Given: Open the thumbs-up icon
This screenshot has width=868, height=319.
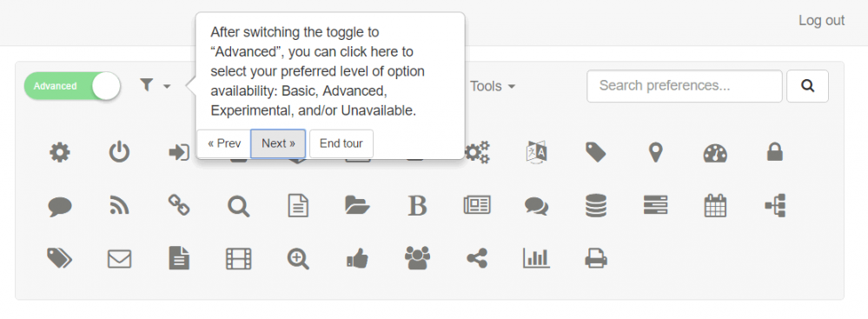Looking at the screenshot, I should pyautogui.click(x=358, y=259).
